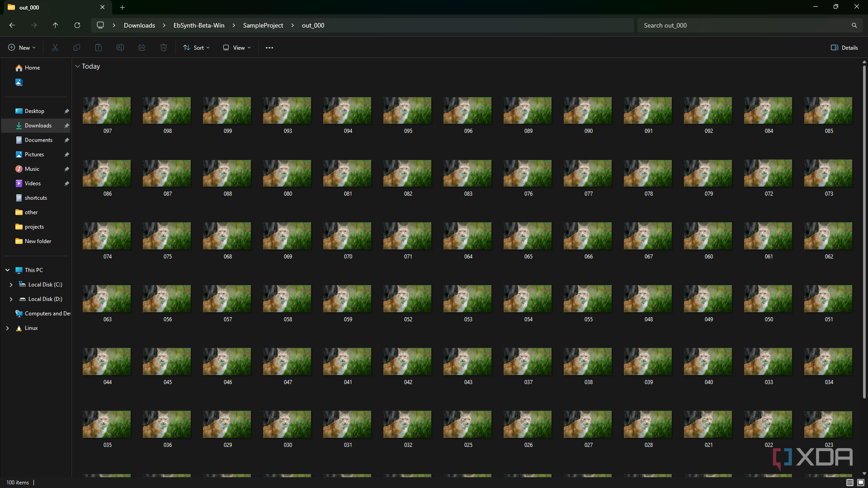Unpin Videos from quick access
The width and height of the screenshot is (868, 488).
pyautogui.click(x=66, y=183)
